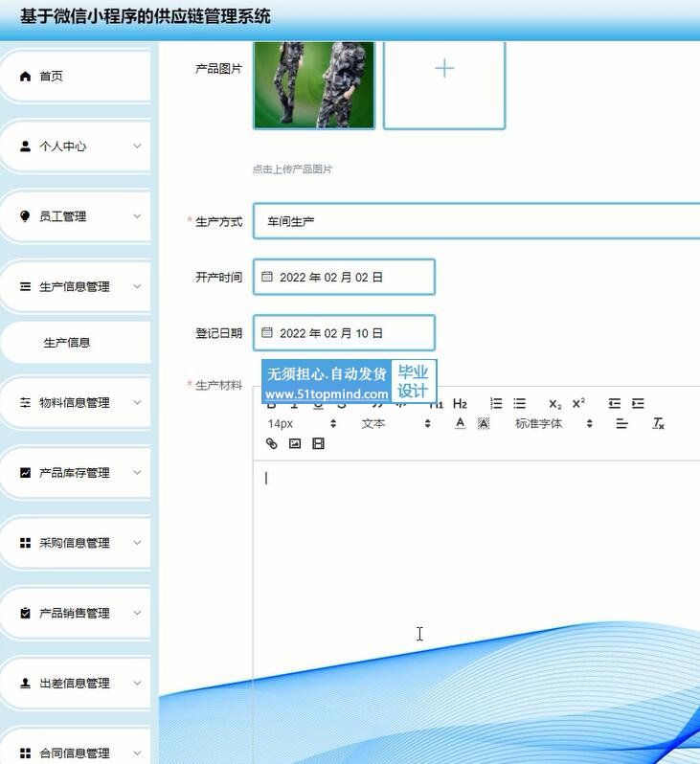Click the system title 基于微信小程序的供应链管理系统
Image resolution: width=700 pixels, height=764 pixels.
point(146,16)
